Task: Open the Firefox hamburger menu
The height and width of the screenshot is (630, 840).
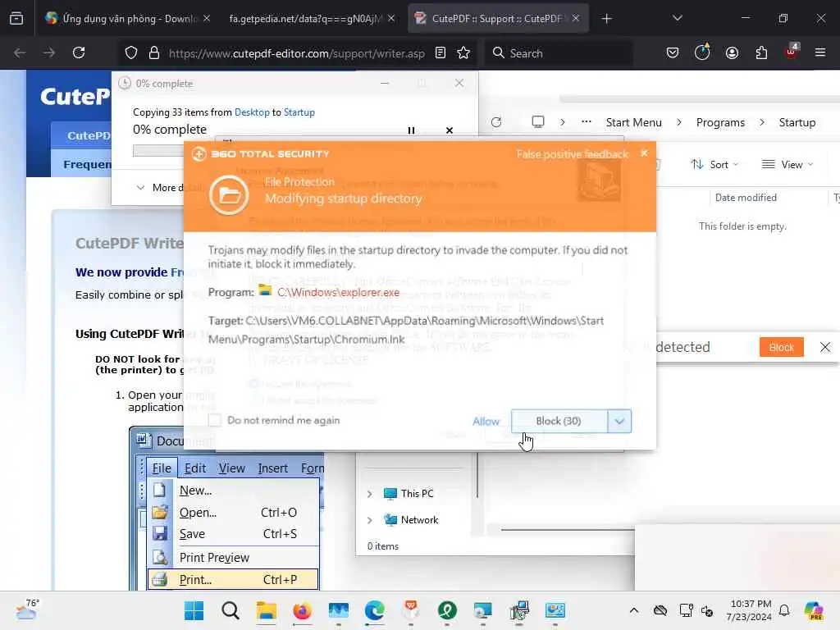Action: (819, 52)
